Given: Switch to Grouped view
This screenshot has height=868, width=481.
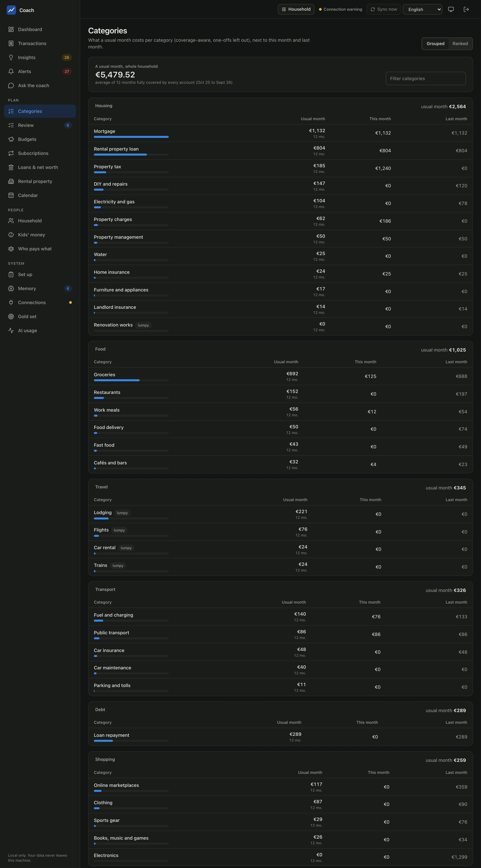Looking at the screenshot, I should [x=435, y=44].
